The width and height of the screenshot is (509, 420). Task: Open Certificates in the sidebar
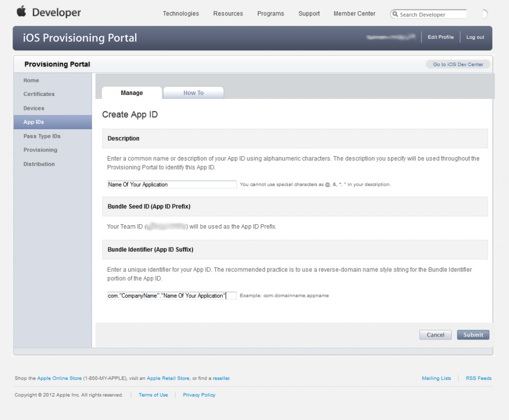tap(39, 94)
